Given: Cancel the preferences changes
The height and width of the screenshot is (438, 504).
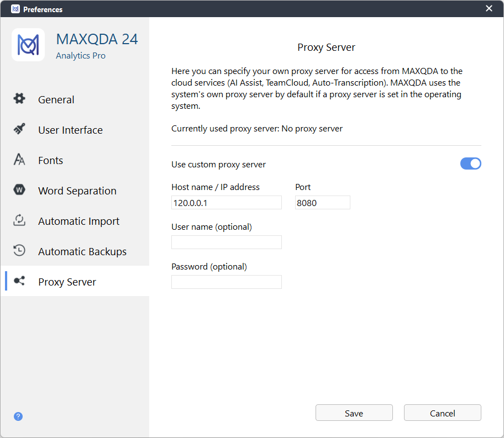Looking at the screenshot, I should point(442,413).
